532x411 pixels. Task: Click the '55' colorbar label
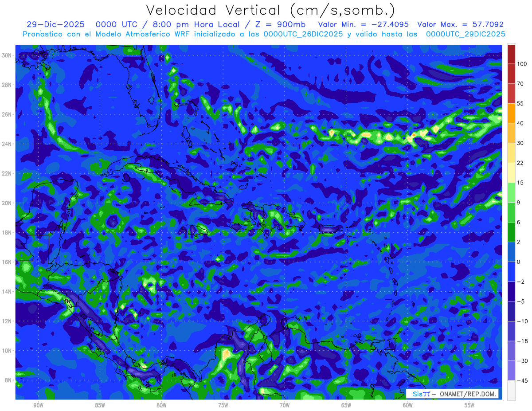click(x=520, y=104)
